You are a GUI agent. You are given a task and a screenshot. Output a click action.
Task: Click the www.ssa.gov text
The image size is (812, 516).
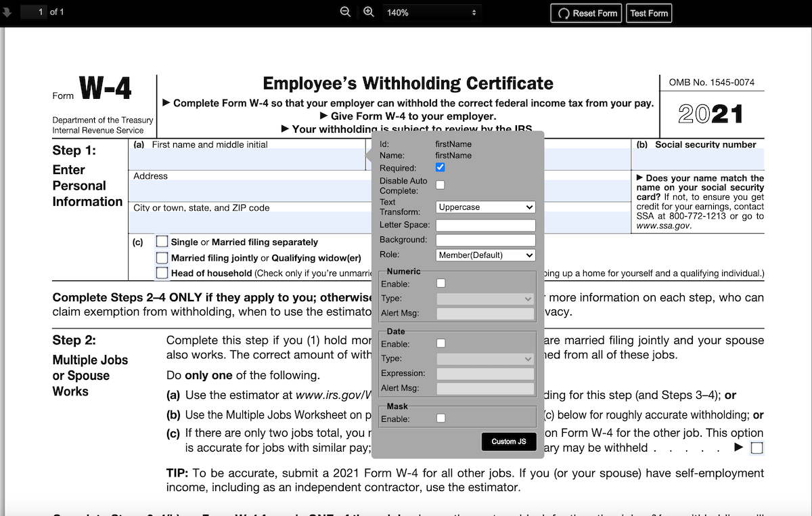pyautogui.click(x=664, y=226)
